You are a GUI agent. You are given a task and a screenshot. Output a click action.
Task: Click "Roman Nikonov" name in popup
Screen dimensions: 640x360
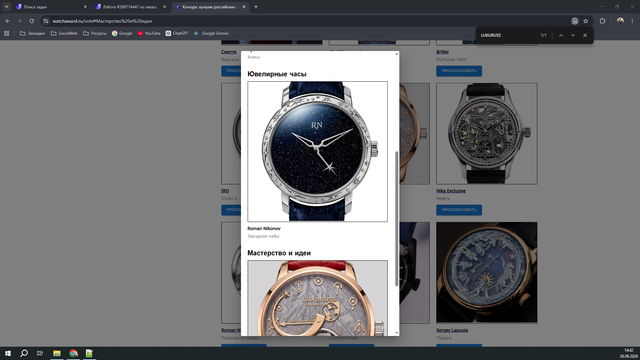[x=264, y=229]
